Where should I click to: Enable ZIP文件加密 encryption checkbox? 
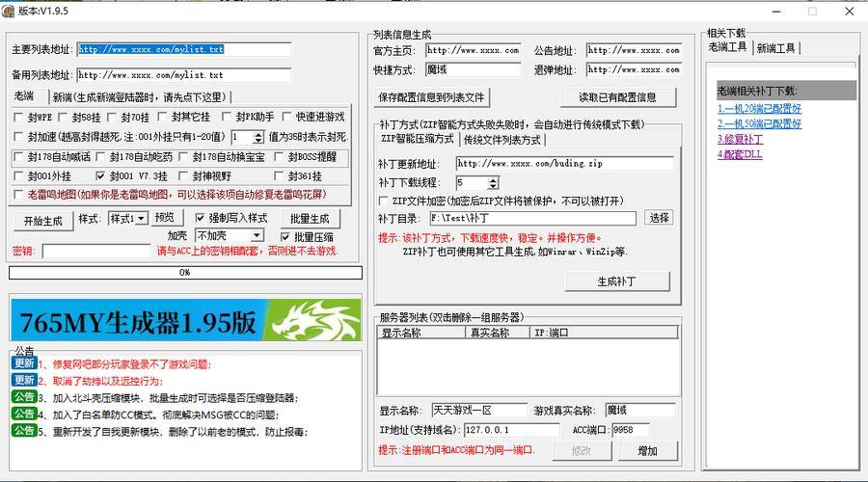(x=383, y=201)
